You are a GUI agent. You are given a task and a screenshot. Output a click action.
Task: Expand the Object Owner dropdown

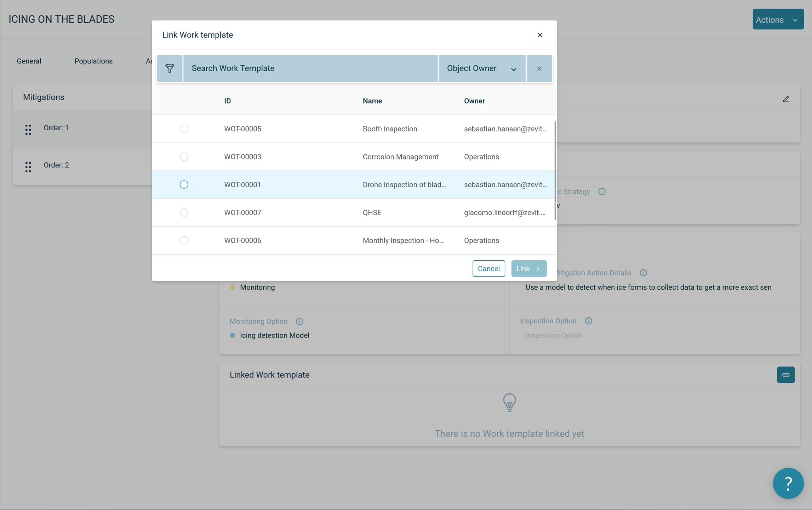[x=481, y=68]
